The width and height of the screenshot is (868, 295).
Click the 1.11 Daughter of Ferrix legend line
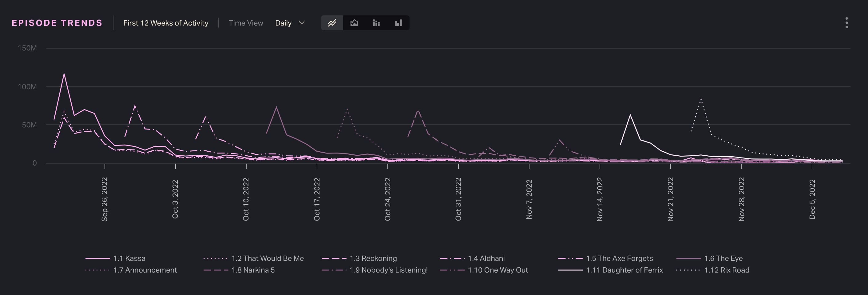570,270
